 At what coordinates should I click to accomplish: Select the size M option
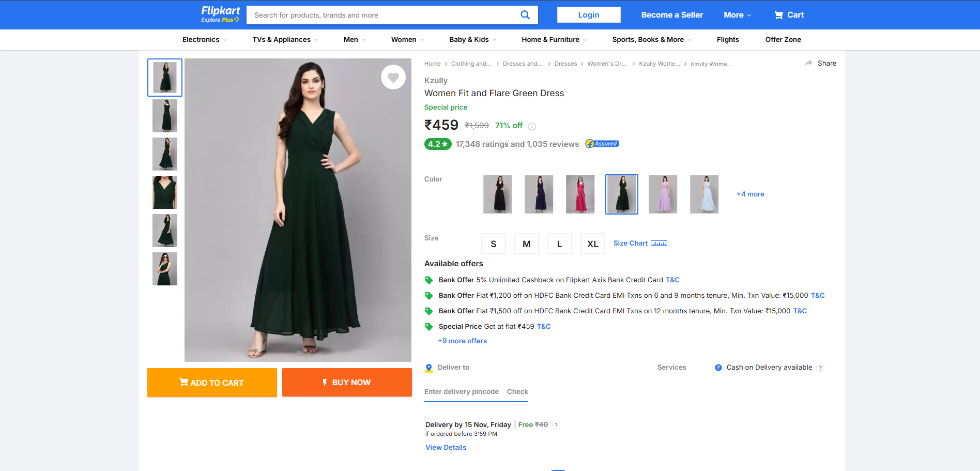(526, 243)
